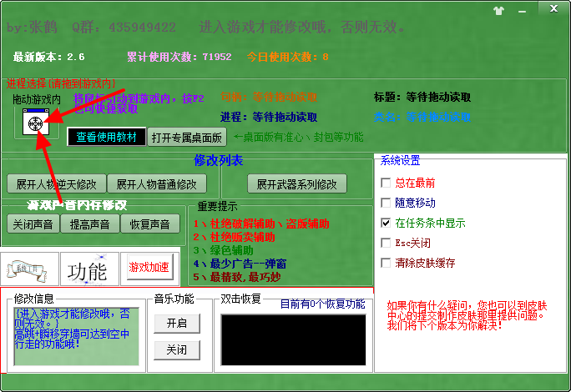The image size is (571, 392).
Task: Click 查看使用教材 button
Action: coord(106,137)
